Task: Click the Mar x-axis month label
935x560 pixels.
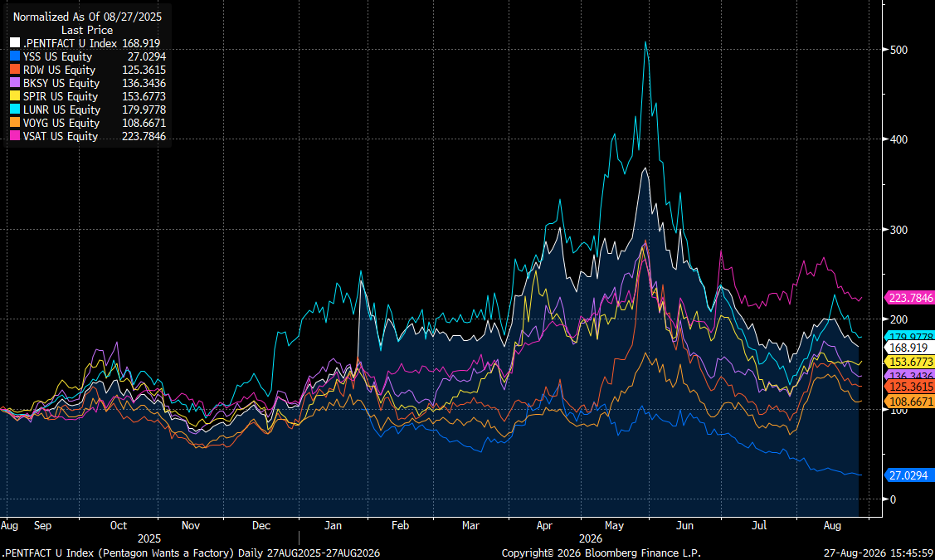Action: [x=470, y=525]
